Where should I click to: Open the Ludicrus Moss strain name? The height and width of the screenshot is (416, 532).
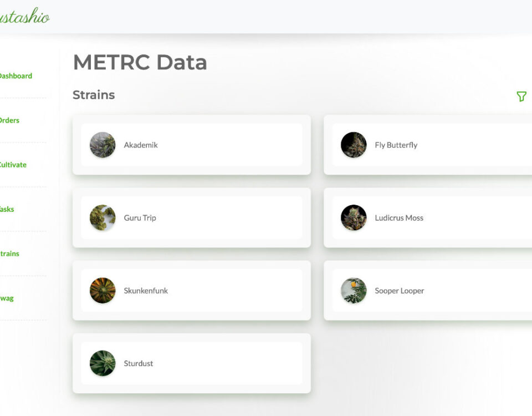coord(398,218)
